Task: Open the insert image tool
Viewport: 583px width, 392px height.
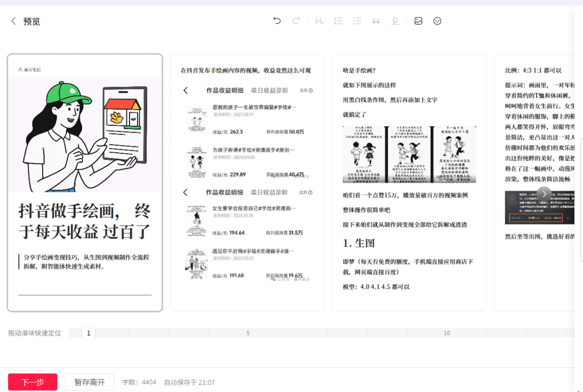Action: click(418, 21)
